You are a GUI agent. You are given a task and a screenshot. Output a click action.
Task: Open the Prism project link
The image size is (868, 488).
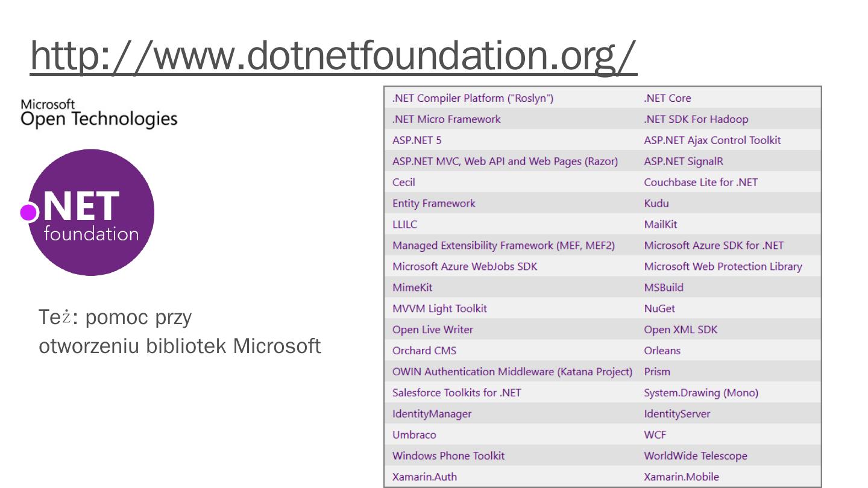tap(657, 372)
